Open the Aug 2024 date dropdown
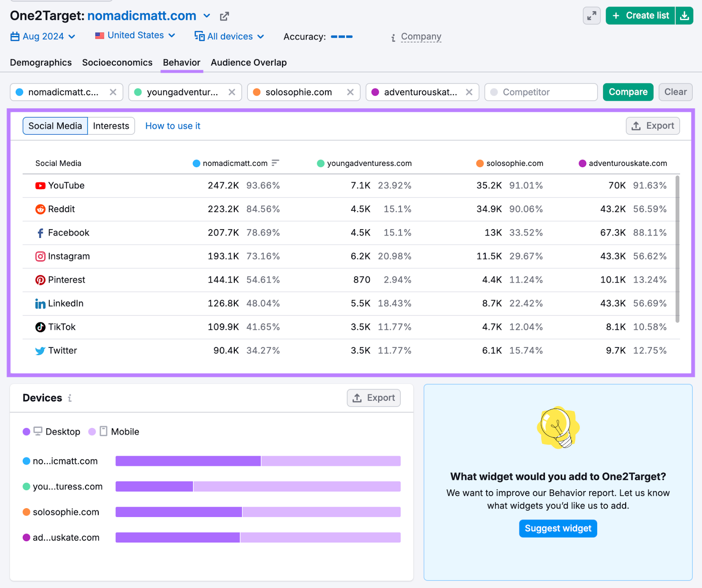This screenshot has width=702, height=588. [x=43, y=36]
